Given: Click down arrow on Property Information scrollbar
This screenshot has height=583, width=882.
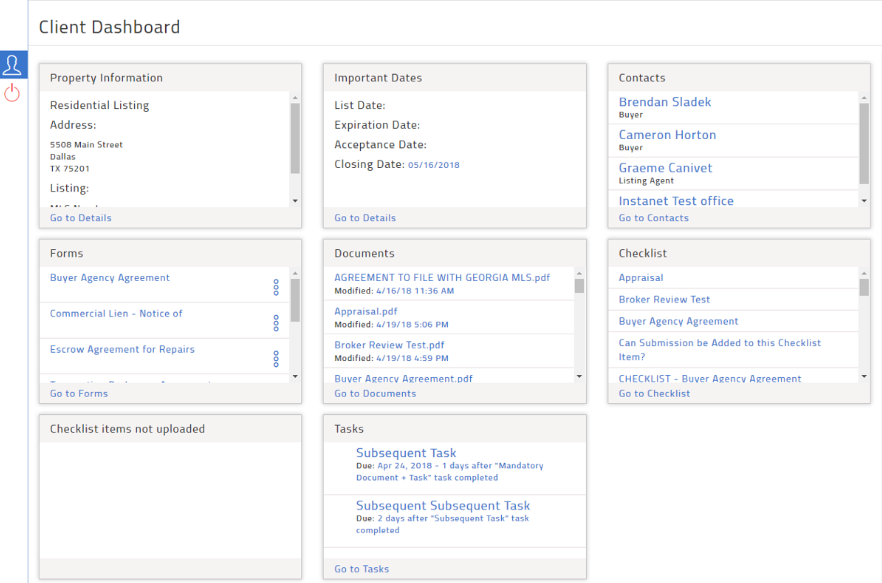Looking at the screenshot, I should [x=294, y=200].
